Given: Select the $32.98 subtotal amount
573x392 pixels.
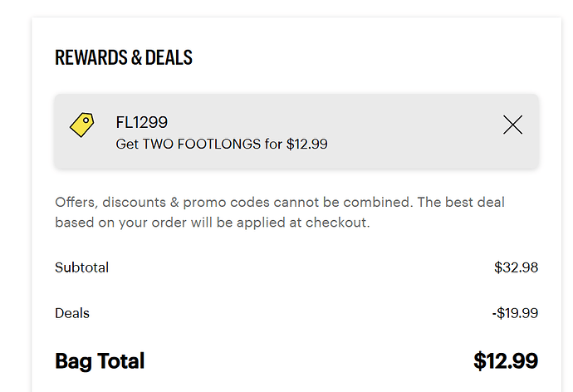Looking at the screenshot, I should point(516,267).
